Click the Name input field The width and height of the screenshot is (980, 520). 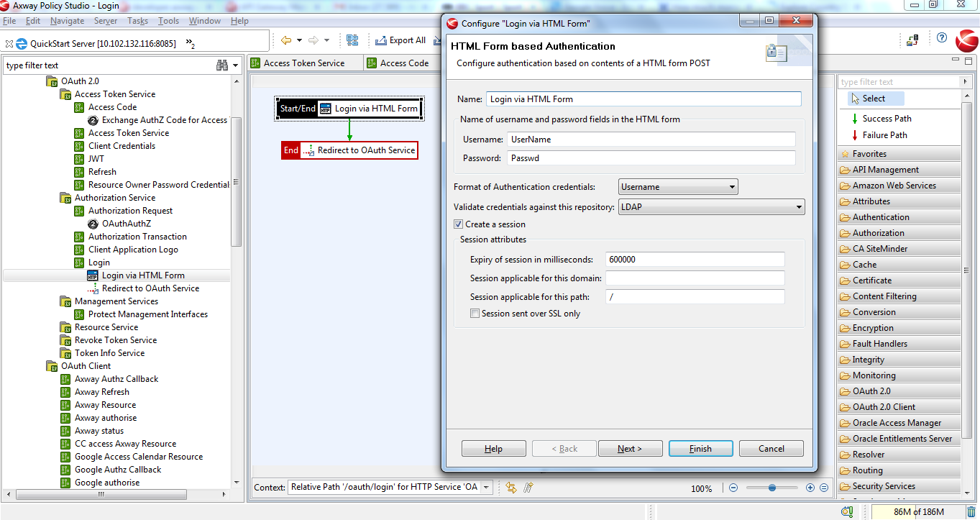644,99
